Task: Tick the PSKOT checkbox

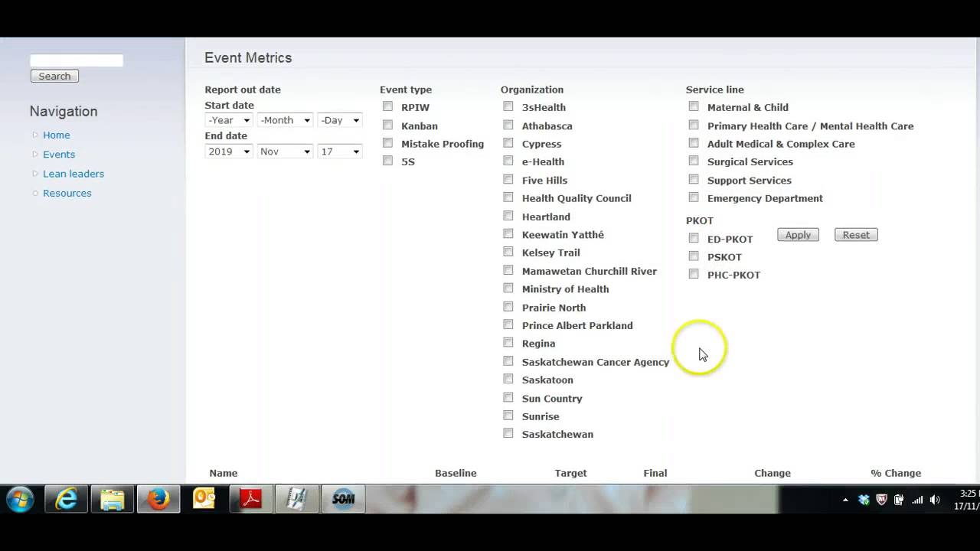Action: click(694, 256)
